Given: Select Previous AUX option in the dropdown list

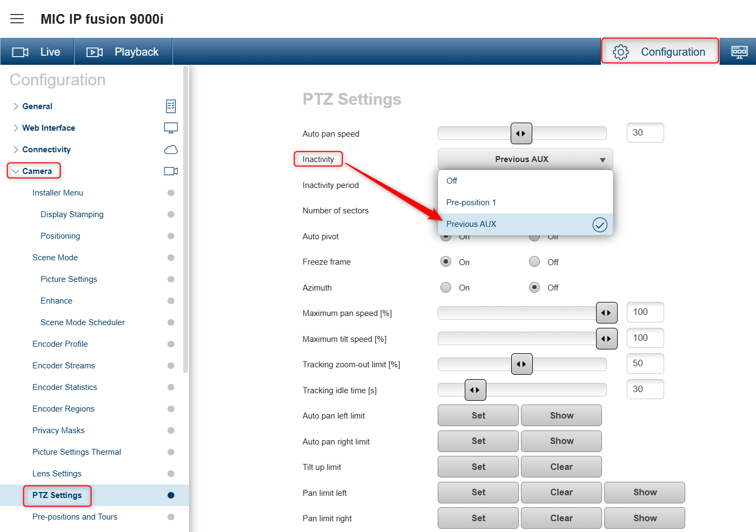Looking at the screenshot, I should pos(525,224).
